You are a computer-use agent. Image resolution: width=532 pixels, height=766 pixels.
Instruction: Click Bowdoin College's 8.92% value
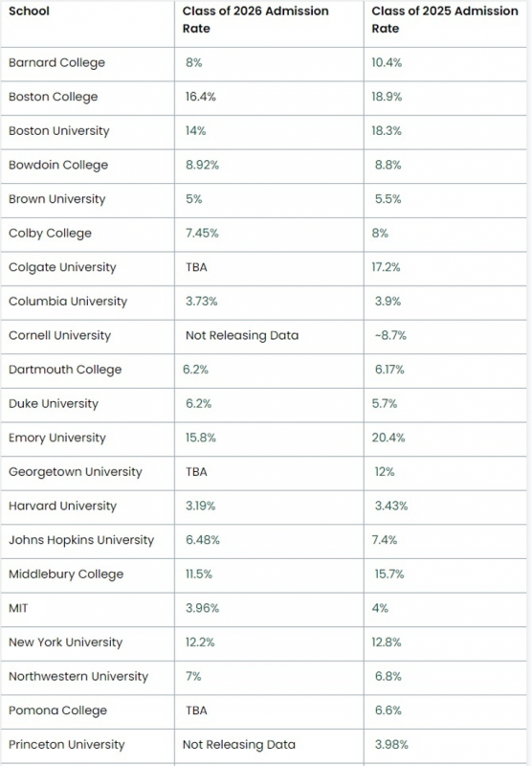click(202, 165)
